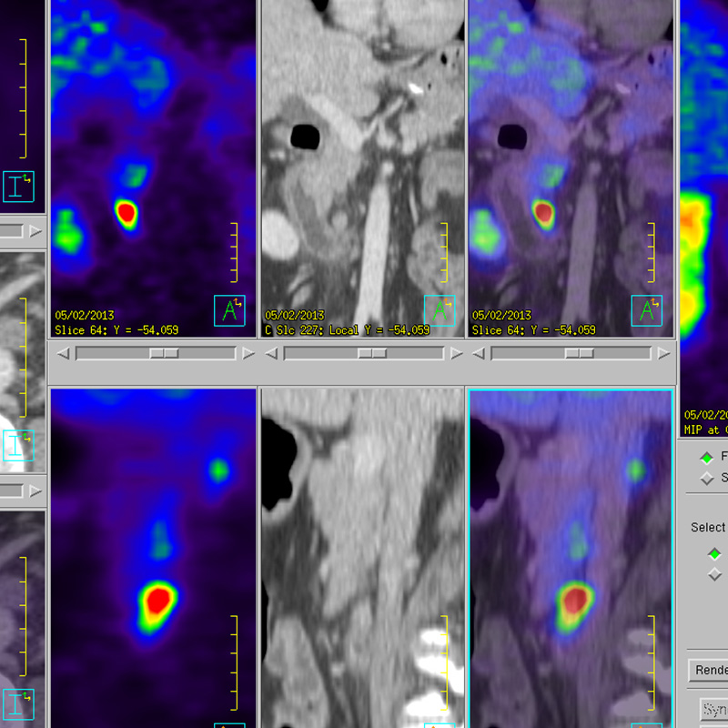Screen dimensions: 728x728
Task: Click the CT axial strip's slider track
Action: point(11,490)
